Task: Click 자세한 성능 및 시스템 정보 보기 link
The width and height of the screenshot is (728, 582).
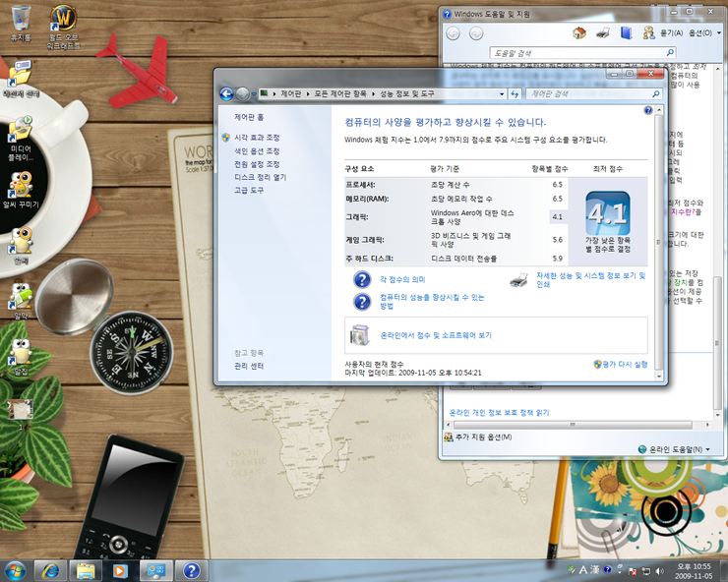Action: (x=591, y=280)
